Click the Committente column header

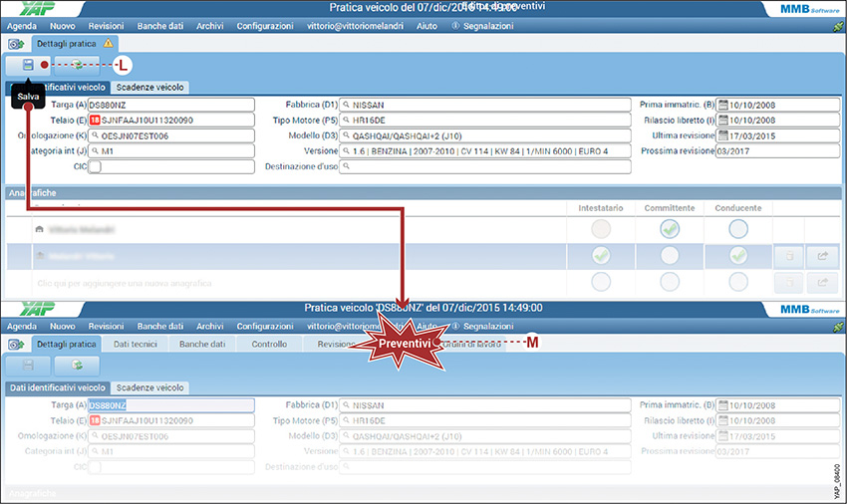click(x=670, y=208)
